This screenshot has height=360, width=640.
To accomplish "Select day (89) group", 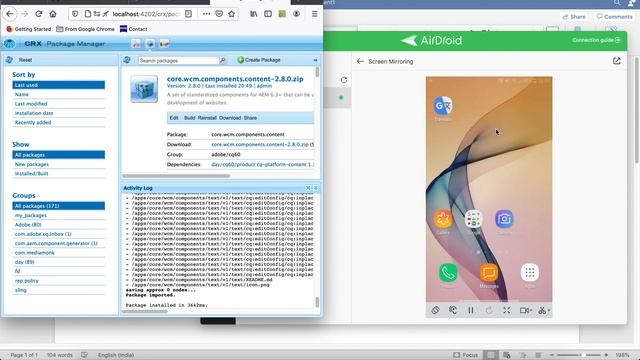I will pos(58,262).
